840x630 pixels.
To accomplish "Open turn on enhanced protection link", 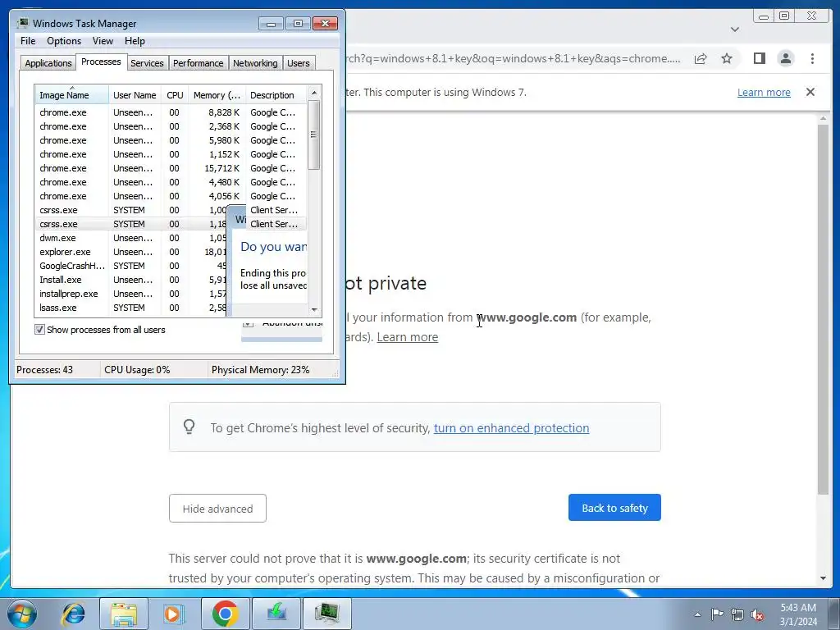I will (x=511, y=427).
